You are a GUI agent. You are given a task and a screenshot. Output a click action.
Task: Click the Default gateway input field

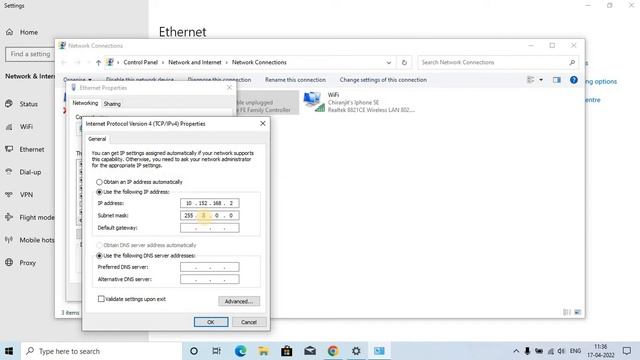pos(209,228)
